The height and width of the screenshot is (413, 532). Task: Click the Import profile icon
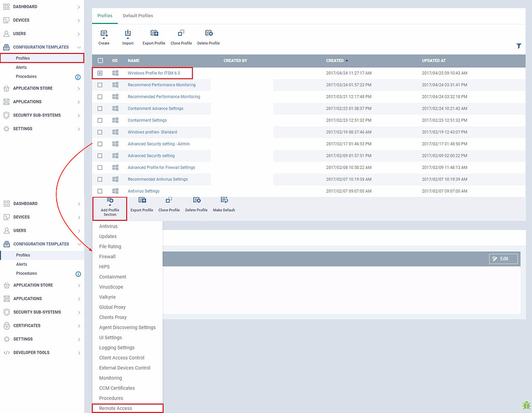coord(128,35)
